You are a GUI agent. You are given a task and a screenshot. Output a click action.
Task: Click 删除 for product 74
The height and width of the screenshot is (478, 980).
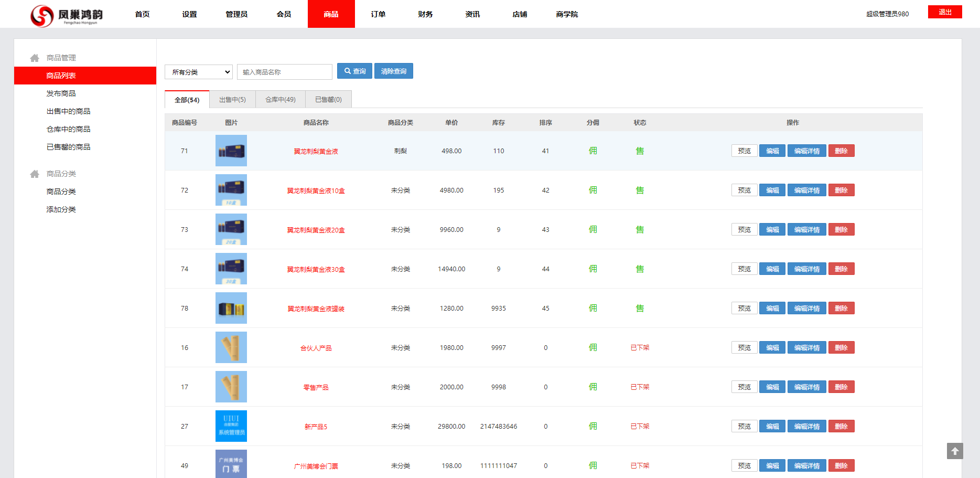tap(841, 269)
